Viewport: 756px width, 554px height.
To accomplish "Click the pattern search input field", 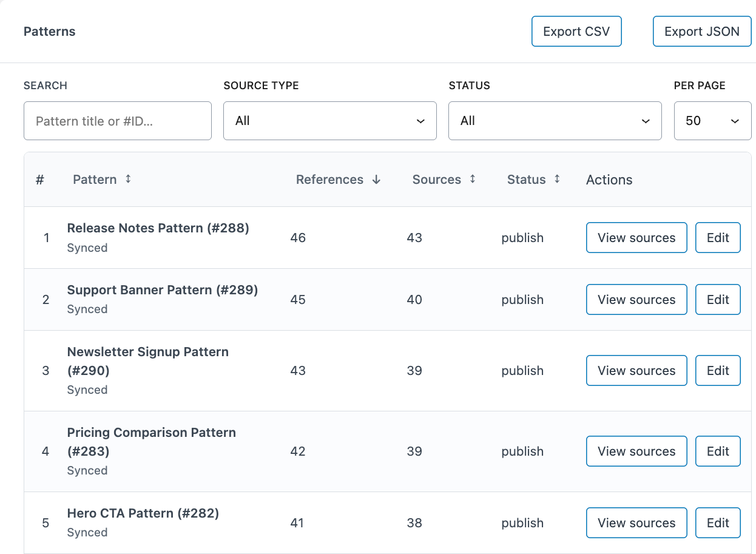I will [117, 120].
